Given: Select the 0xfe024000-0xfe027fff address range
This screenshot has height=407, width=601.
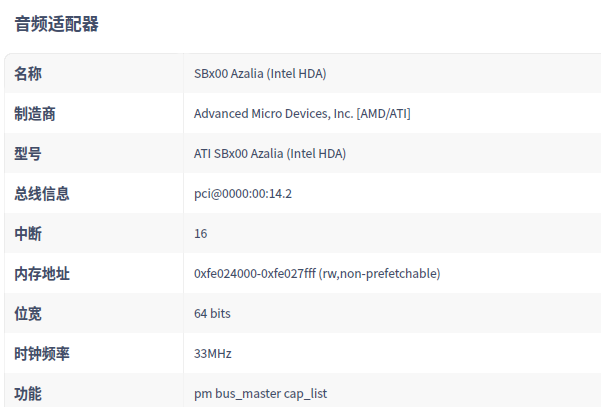Looking at the screenshot, I should click(254, 274).
